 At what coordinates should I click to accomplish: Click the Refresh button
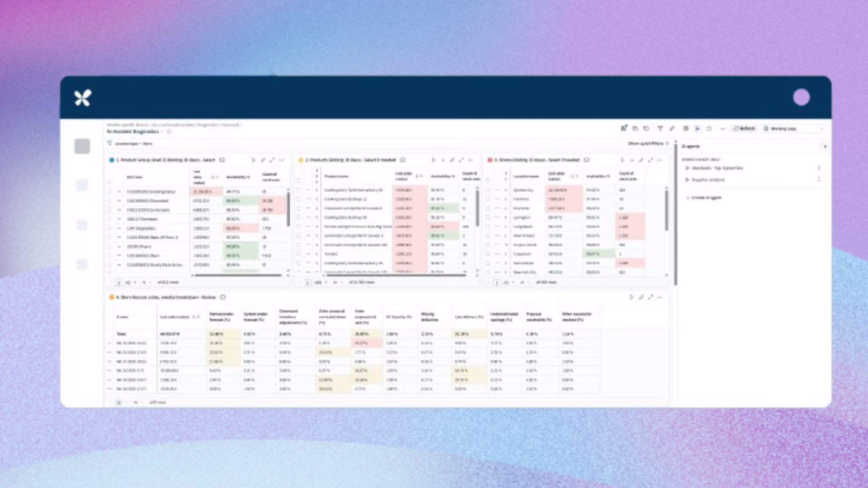(744, 129)
